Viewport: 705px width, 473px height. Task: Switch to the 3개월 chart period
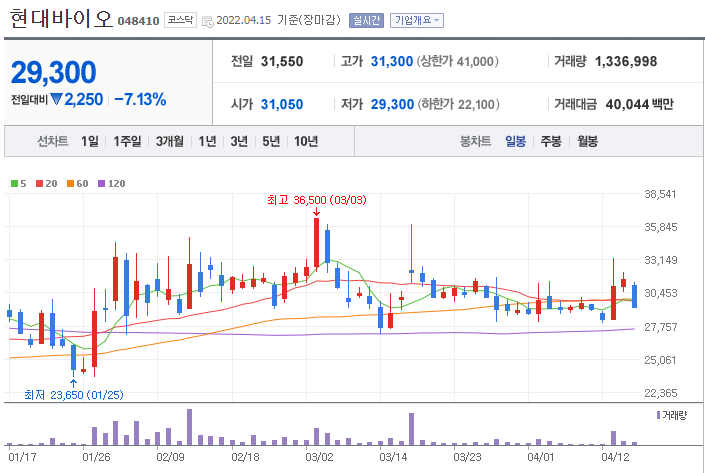tap(170, 141)
